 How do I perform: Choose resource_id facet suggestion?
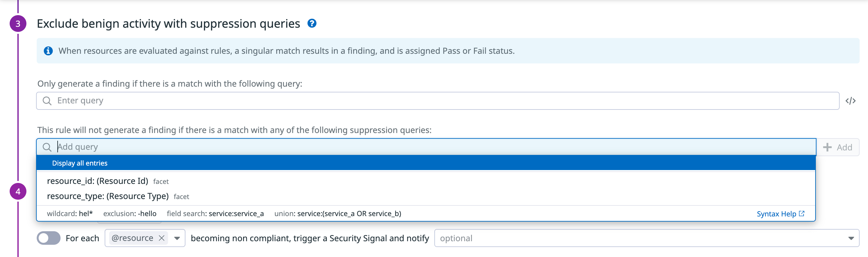point(97,181)
